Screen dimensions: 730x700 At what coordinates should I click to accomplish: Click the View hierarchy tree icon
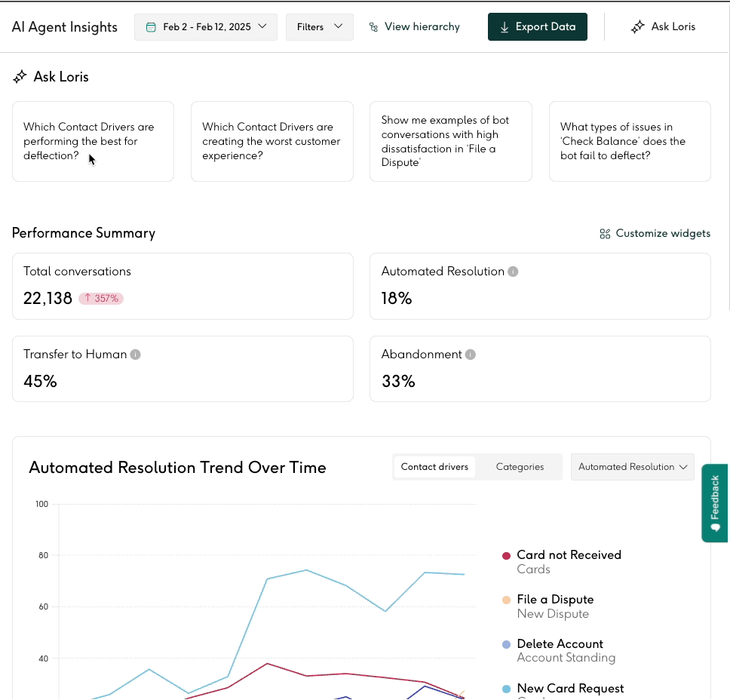(x=373, y=27)
